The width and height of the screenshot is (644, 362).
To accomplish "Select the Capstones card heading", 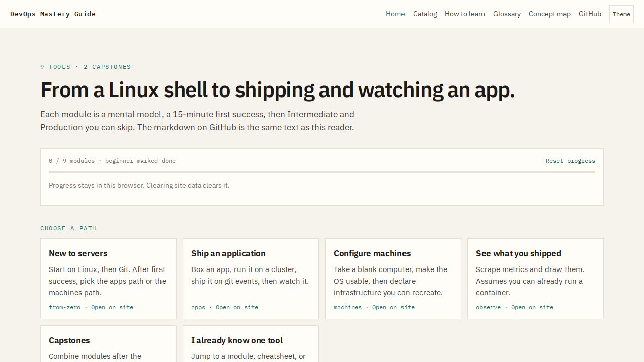I will click(69, 340).
